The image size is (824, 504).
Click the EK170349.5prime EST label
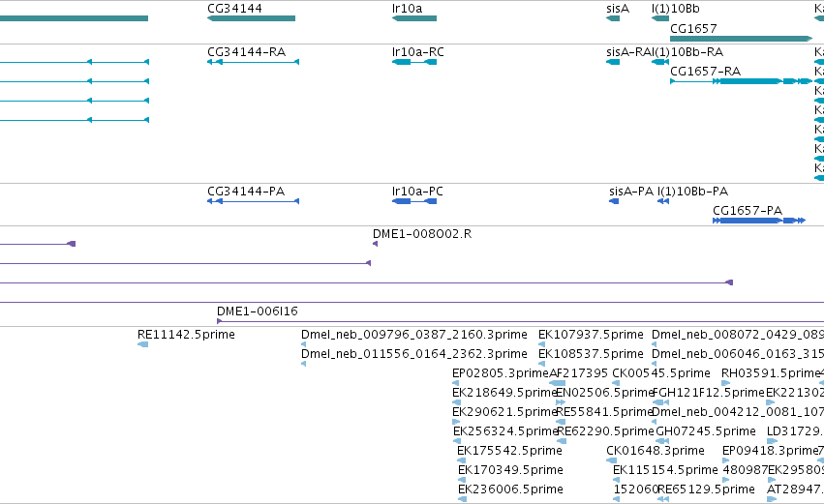point(510,470)
